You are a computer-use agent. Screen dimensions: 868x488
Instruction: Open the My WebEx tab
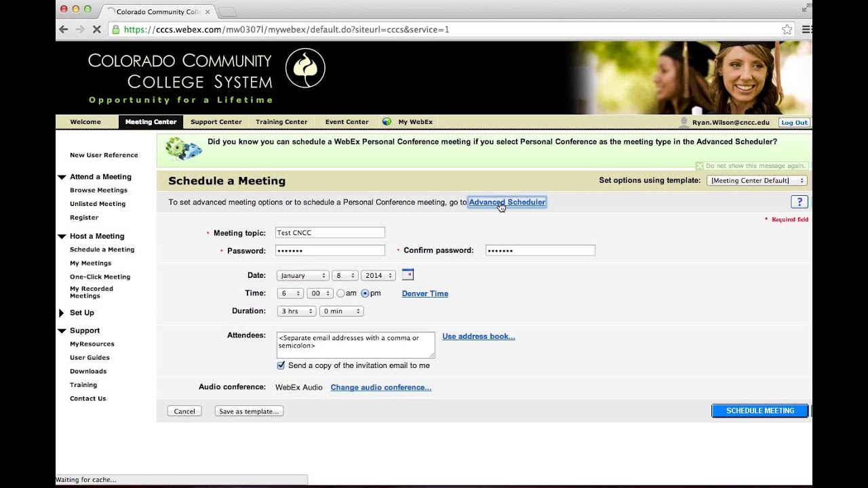[x=415, y=122]
